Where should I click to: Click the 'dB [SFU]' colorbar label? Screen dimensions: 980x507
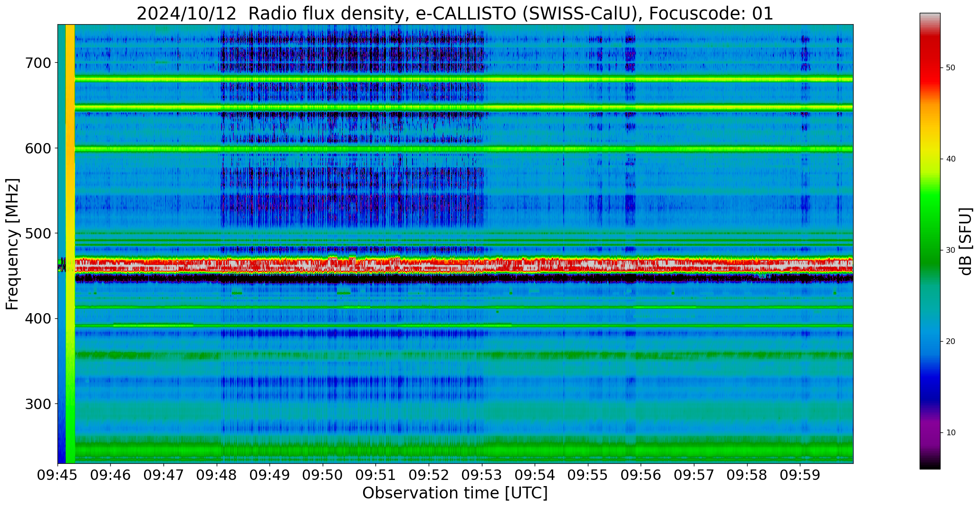966,241
